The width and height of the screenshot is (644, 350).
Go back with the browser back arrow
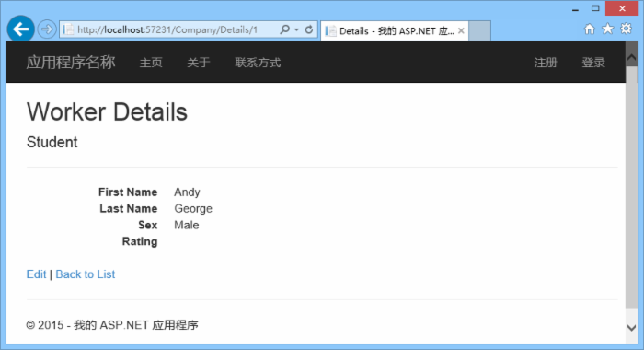point(20,29)
